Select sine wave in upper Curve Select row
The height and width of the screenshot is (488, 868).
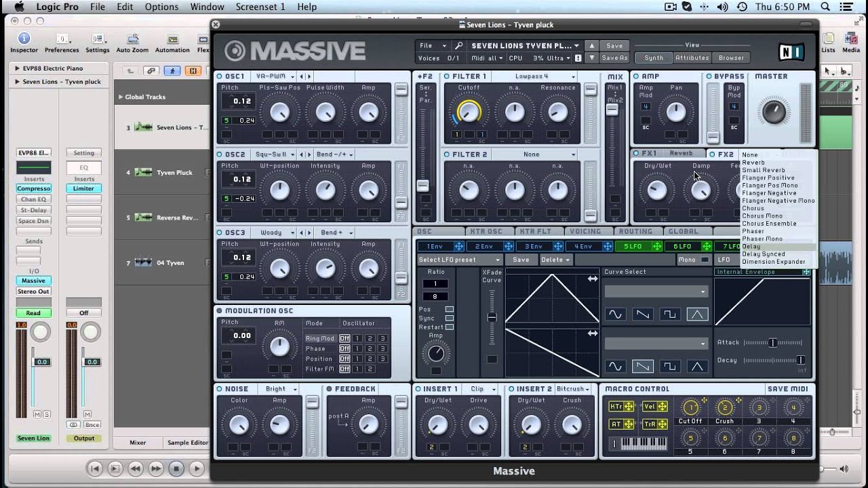coord(615,314)
